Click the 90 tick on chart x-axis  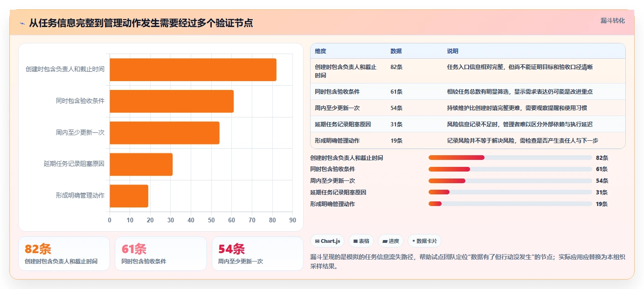click(x=292, y=220)
